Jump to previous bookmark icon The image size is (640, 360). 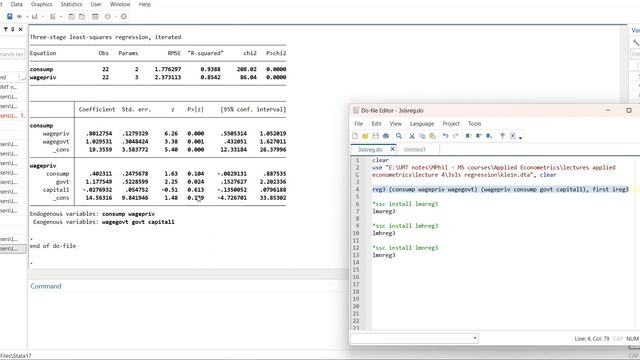coord(479,136)
